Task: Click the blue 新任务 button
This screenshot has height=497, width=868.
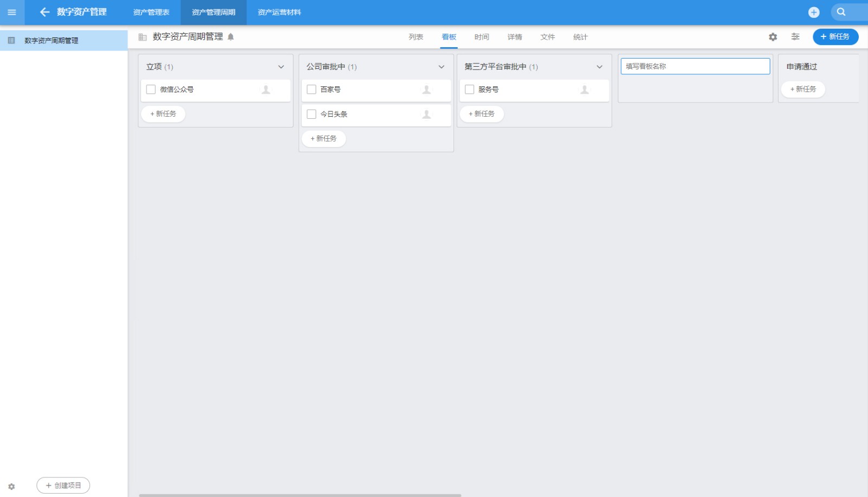Action: click(835, 36)
